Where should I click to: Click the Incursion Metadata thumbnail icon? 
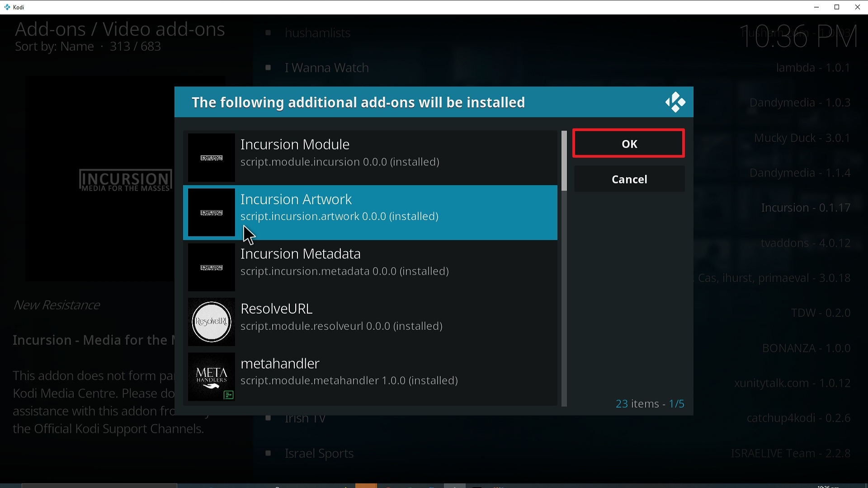[x=211, y=267]
